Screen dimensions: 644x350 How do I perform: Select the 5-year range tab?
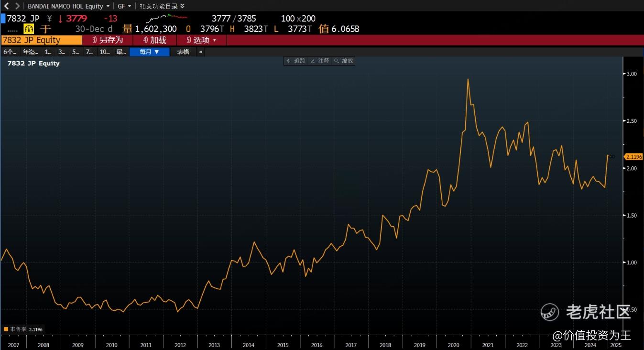(x=76, y=52)
